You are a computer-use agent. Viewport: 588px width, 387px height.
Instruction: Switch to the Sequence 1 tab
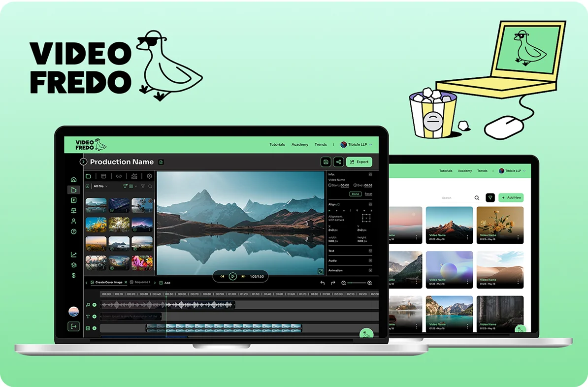[140, 283]
